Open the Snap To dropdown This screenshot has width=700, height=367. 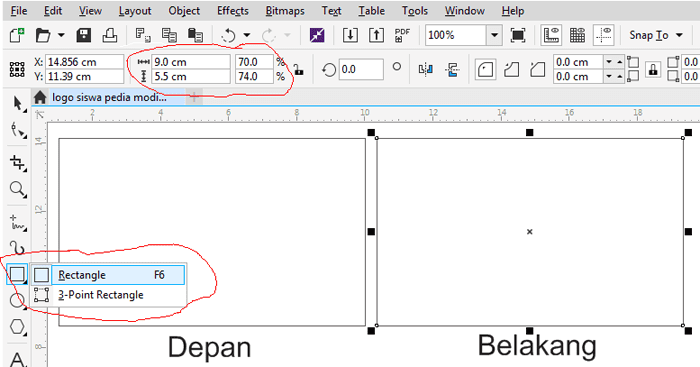[x=656, y=35]
